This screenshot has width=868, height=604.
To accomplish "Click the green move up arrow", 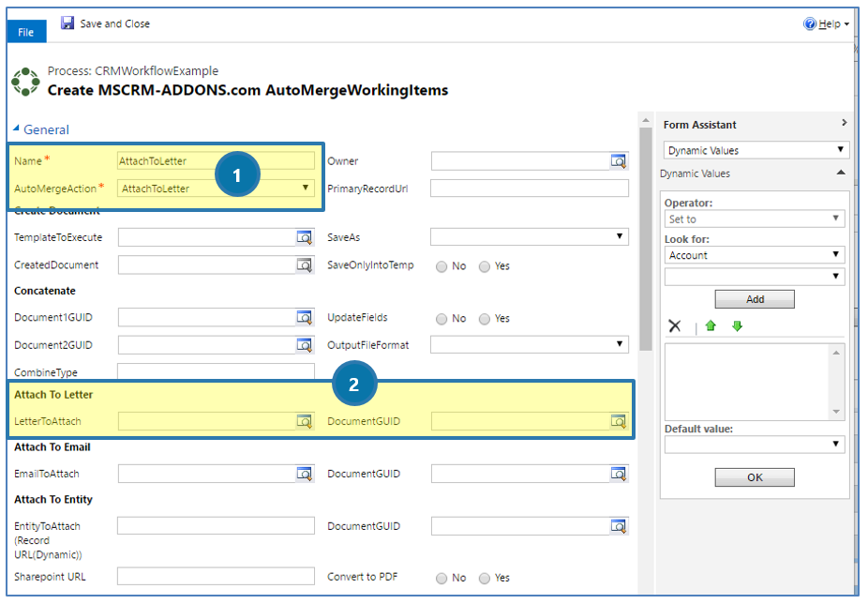I will 711,325.
